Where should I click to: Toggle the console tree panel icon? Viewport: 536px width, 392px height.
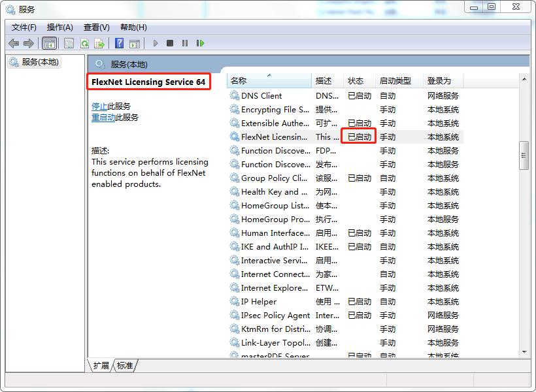(x=49, y=43)
